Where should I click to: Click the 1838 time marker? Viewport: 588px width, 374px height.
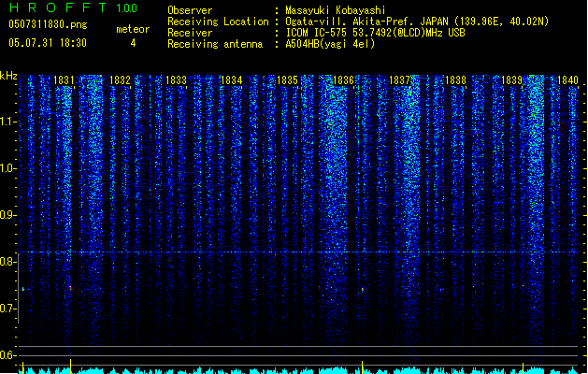point(455,80)
